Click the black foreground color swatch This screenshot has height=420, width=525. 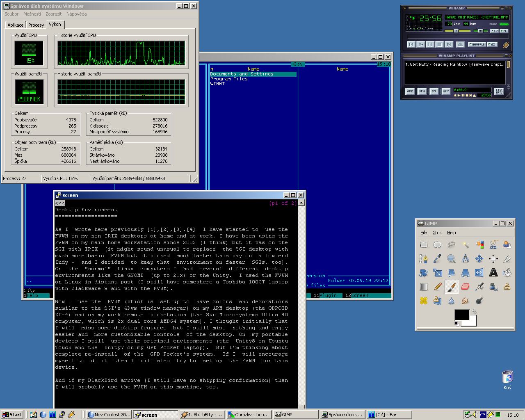461,315
